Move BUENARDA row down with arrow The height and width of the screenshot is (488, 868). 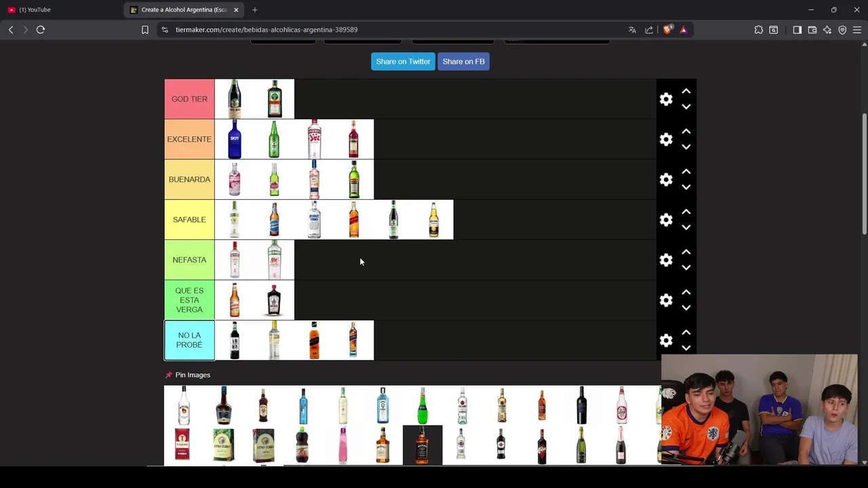[686, 187]
